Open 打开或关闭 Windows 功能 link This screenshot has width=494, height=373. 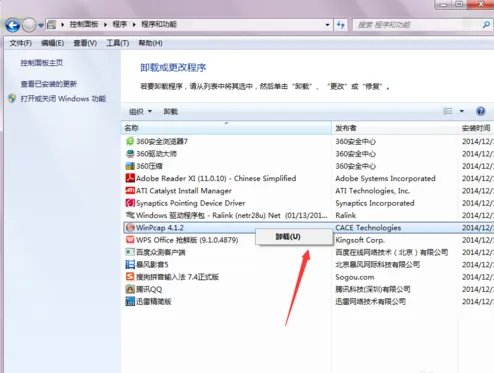point(63,99)
